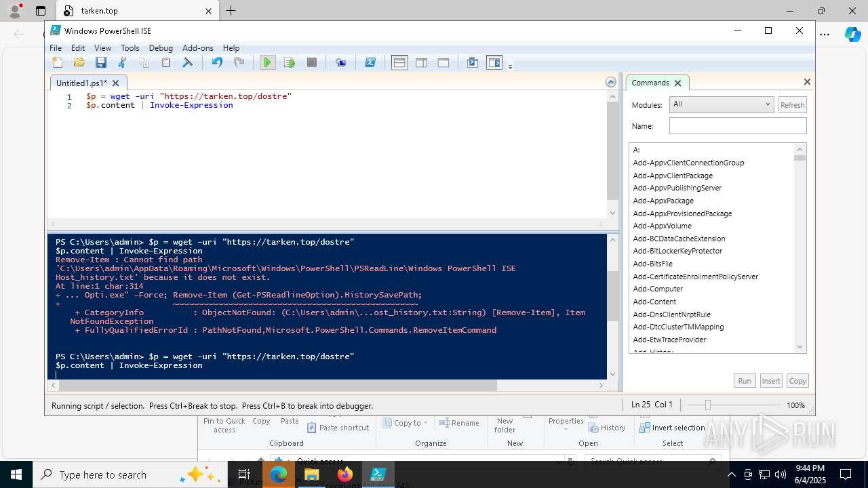Show script pane on the right
The width and height of the screenshot is (868, 488).
click(421, 62)
